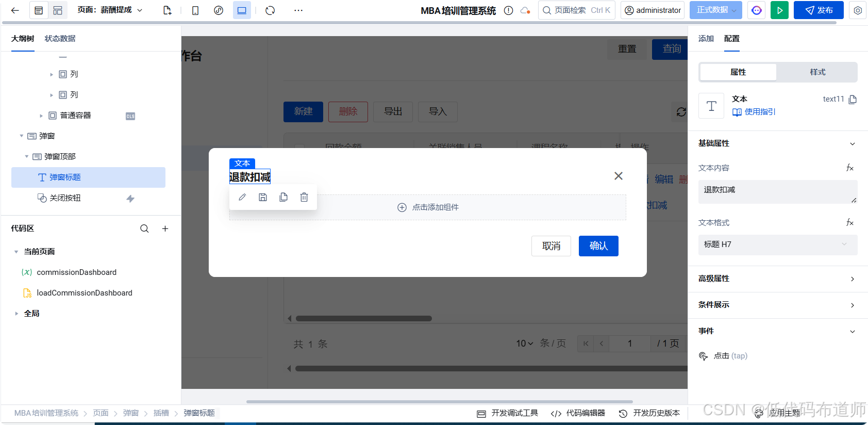Add new code item with plus icon
The image size is (868, 425).
coord(165,228)
